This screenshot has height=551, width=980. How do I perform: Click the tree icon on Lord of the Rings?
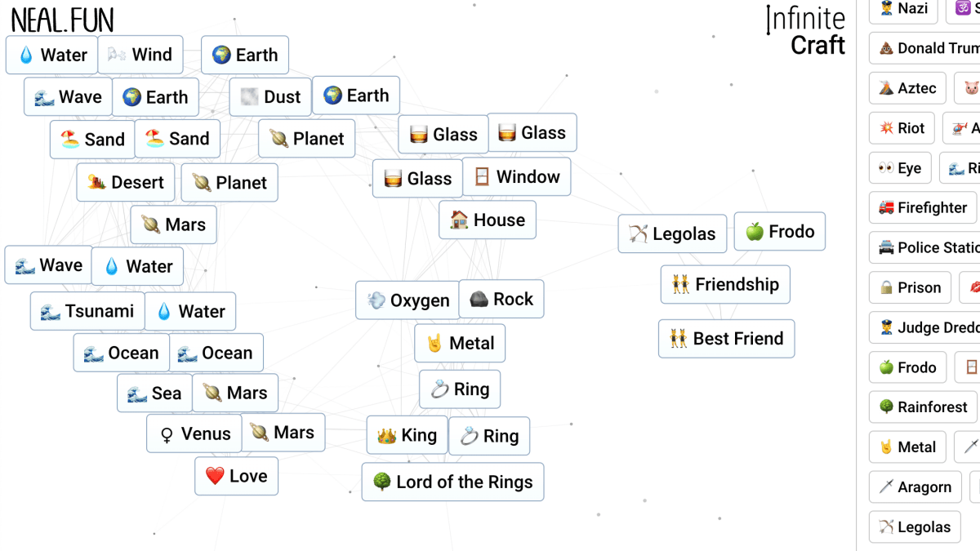coord(381,482)
